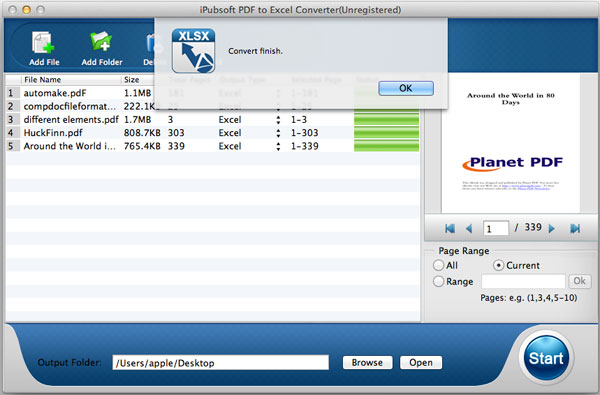Click the 1.7MB size cell

pos(137,119)
